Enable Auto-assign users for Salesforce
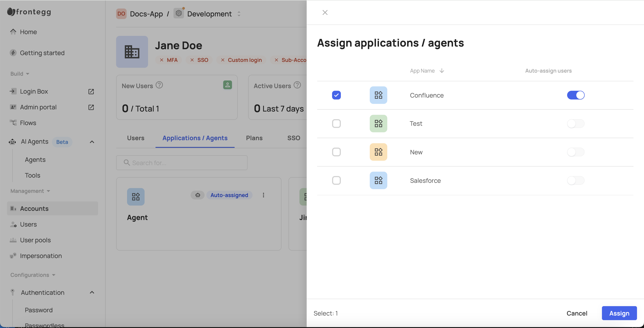This screenshot has height=328, width=644. click(x=576, y=180)
